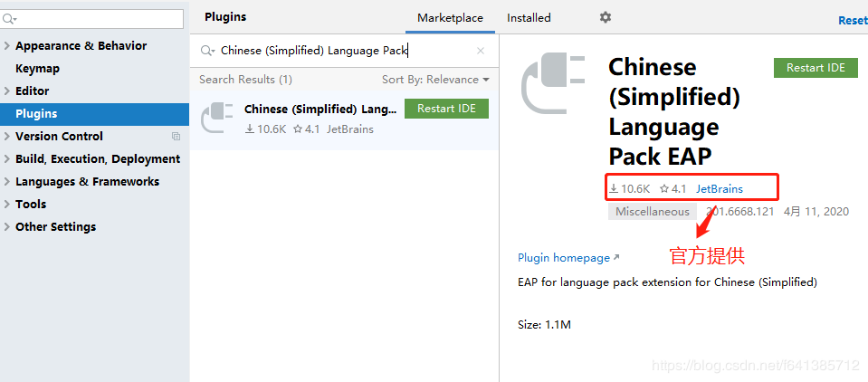Select Languages & Frameworks settings item
868x382 pixels.
pyautogui.click(x=88, y=182)
